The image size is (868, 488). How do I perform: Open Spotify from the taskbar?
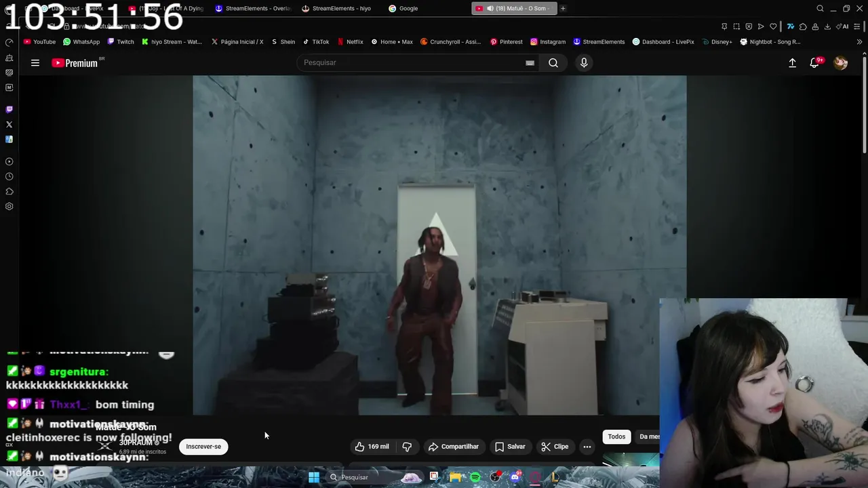click(475, 477)
